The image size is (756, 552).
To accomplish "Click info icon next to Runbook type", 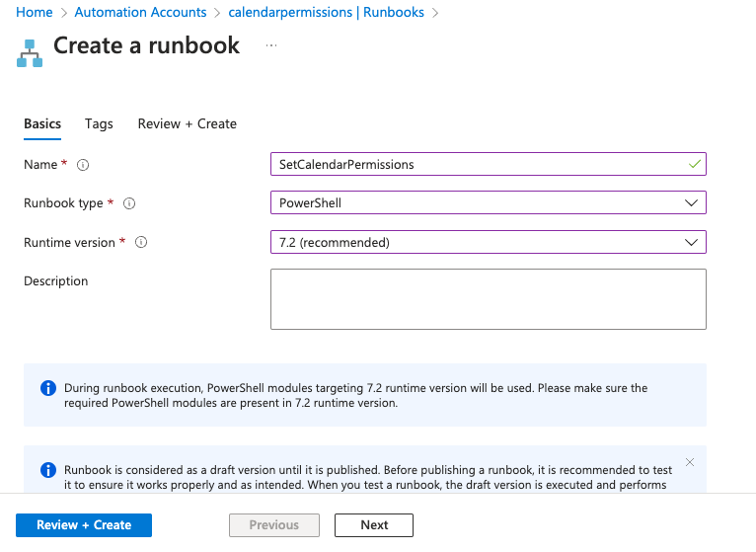I will pyautogui.click(x=129, y=203).
